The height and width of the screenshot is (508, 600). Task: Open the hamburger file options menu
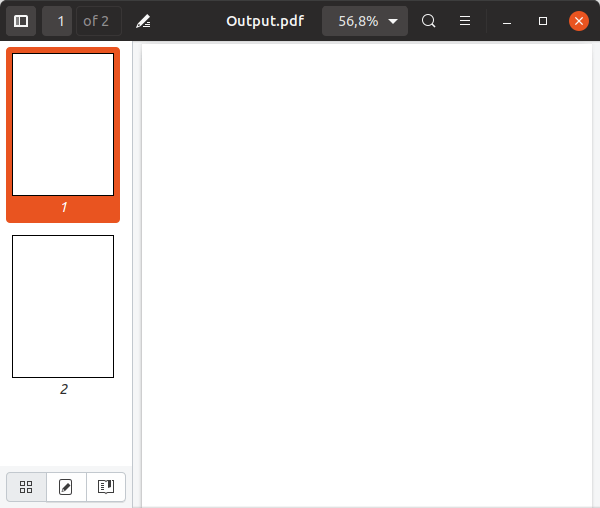(465, 21)
